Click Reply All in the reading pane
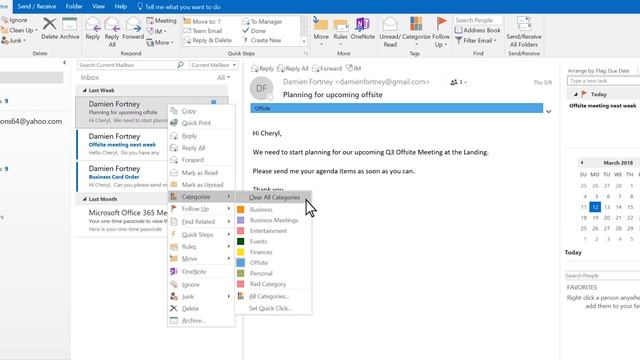 coord(293,69)
